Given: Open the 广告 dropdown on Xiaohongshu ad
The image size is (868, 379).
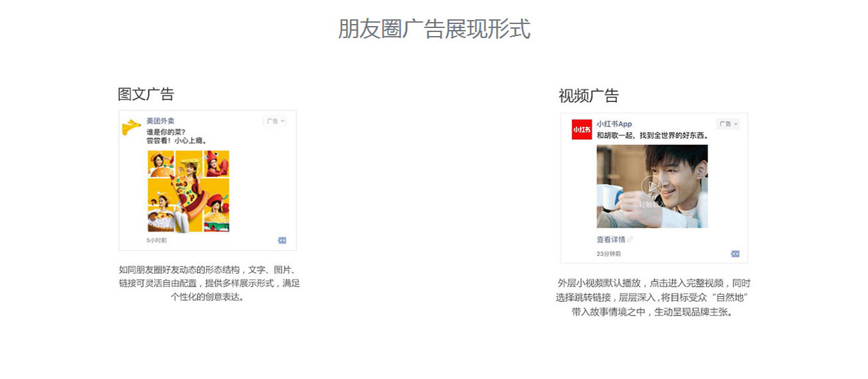Looking at the screenshot, I should [728, 124].
